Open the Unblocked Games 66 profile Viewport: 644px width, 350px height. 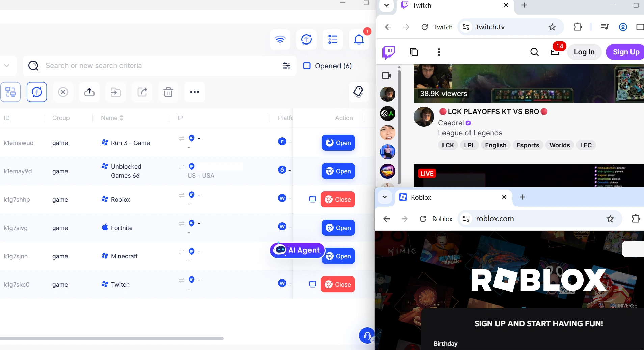(338, 171)
